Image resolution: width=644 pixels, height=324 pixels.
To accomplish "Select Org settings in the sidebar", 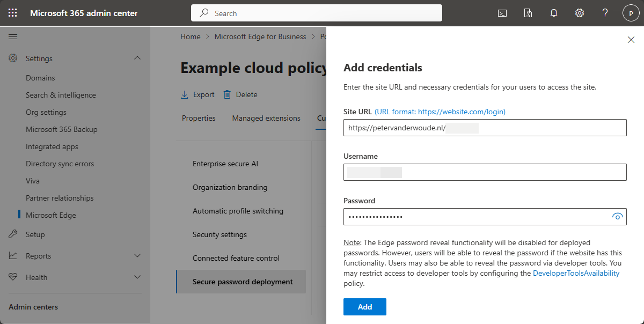I will point(46,112).
